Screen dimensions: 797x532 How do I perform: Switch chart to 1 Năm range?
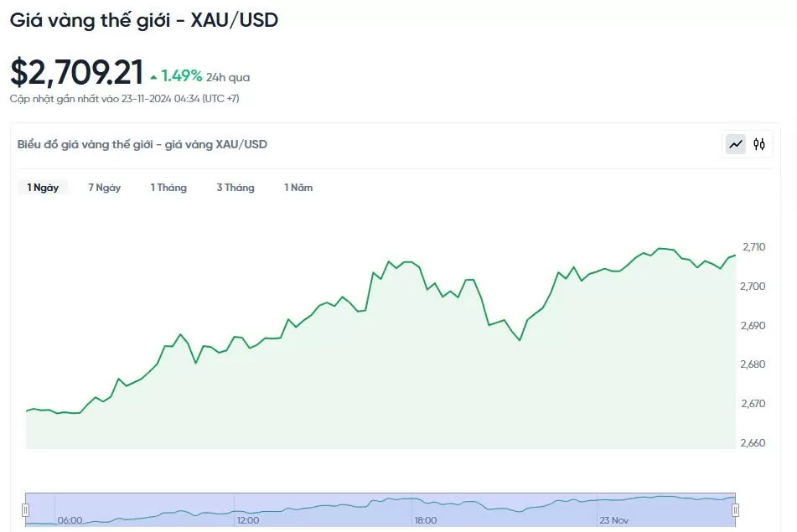[298, 188]
